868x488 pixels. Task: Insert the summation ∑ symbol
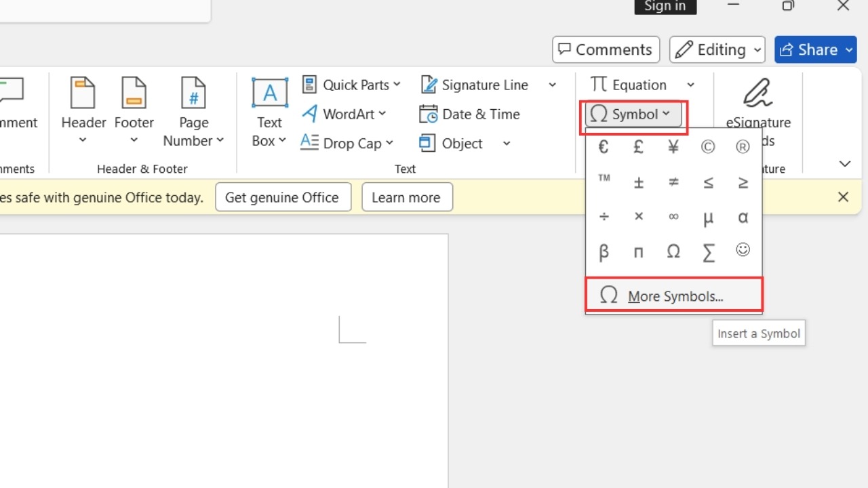coord(708,252)
